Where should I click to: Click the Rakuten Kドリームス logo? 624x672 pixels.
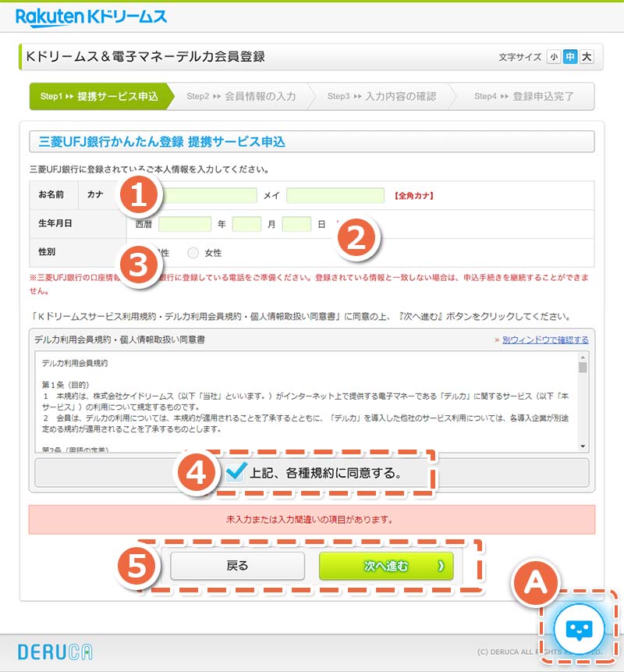(x=90, y=18)
